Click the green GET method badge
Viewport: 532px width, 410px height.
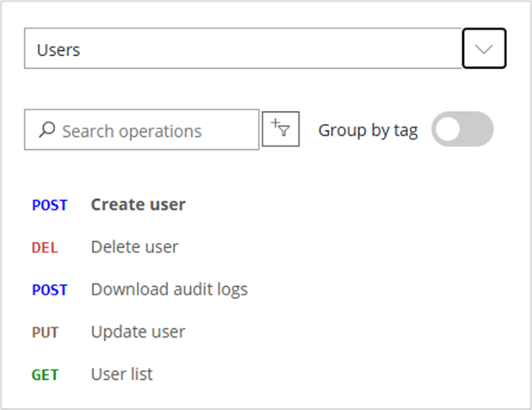click(46, 375)
